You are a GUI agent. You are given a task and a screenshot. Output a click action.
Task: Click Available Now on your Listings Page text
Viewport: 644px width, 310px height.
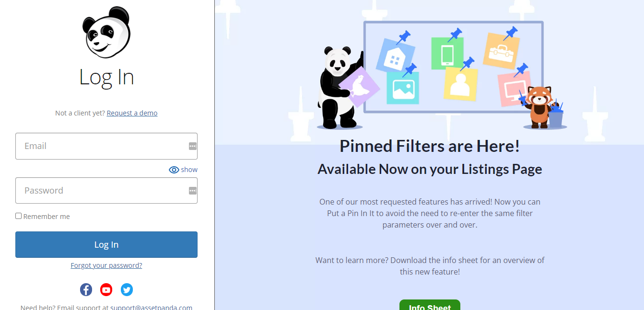click(430, 169)
